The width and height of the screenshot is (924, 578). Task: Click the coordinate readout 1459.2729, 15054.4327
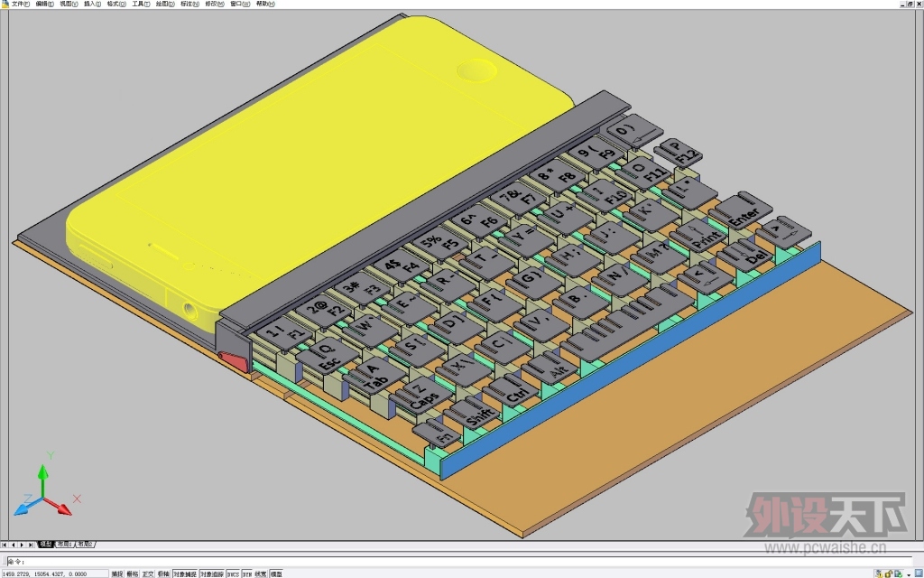(55, 573)
